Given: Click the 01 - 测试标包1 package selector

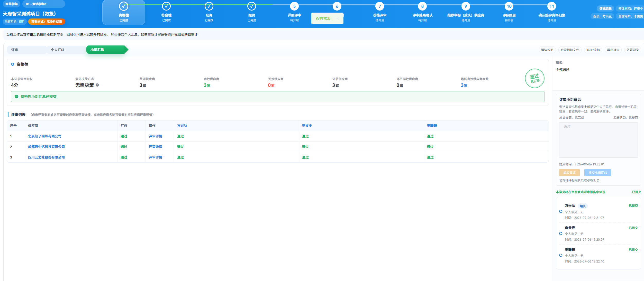Looking at the screenshot, I should 44,4.
